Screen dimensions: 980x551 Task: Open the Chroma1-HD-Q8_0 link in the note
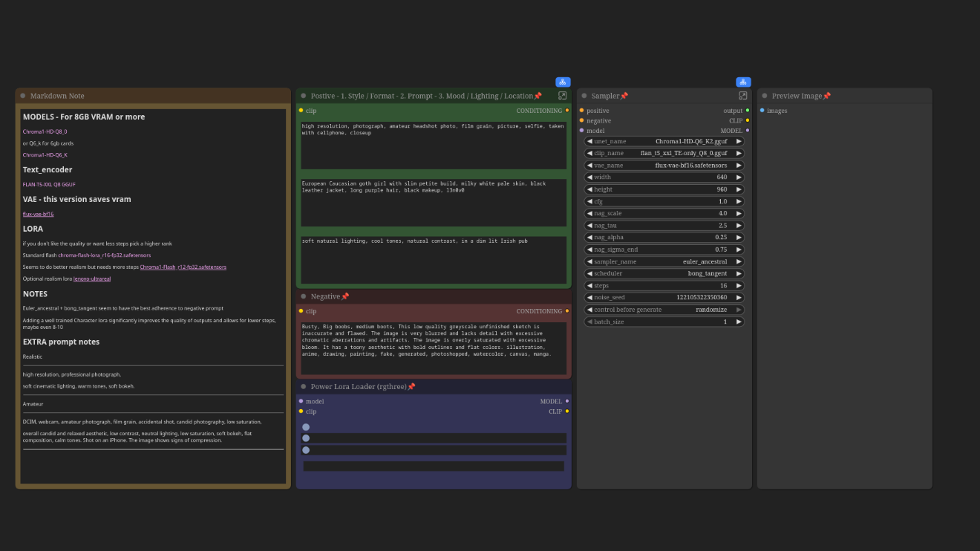coord(45,131)
